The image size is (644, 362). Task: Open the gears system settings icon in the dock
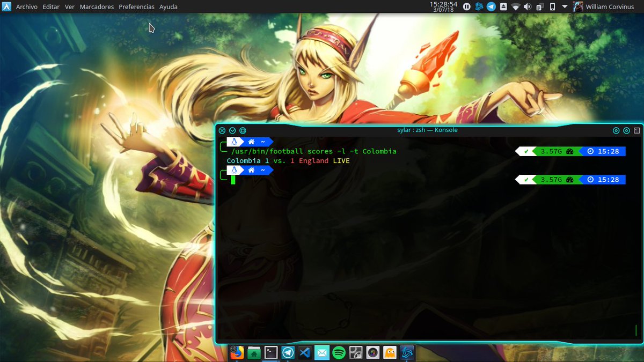(356, 352)
